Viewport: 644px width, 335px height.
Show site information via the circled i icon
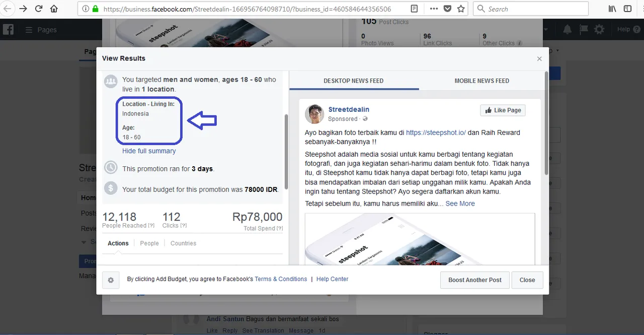tap(85, 9)
